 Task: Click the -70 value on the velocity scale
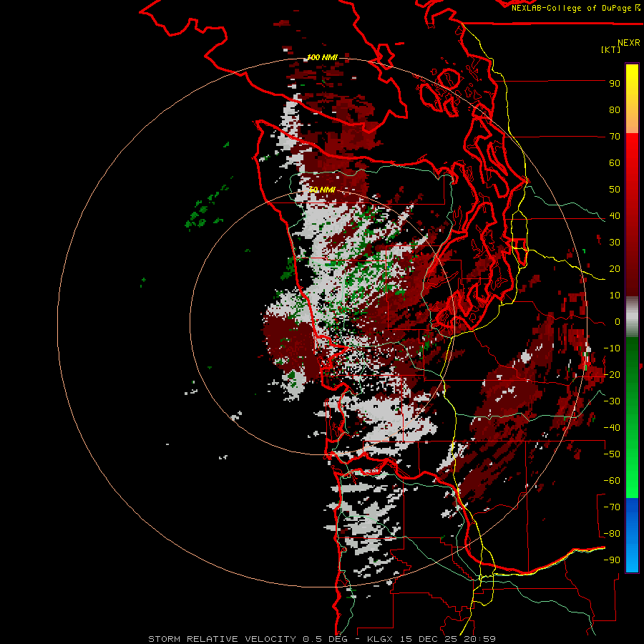612,507
